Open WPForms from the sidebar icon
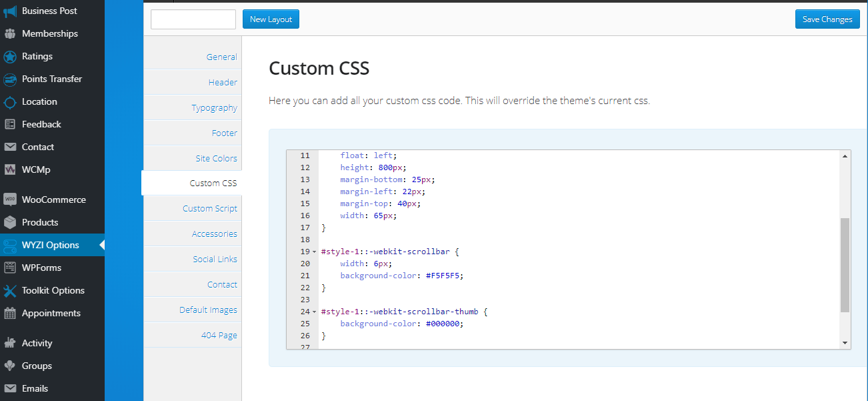The height and width of the screenshot is (401, 868). (x=12, y=268)
